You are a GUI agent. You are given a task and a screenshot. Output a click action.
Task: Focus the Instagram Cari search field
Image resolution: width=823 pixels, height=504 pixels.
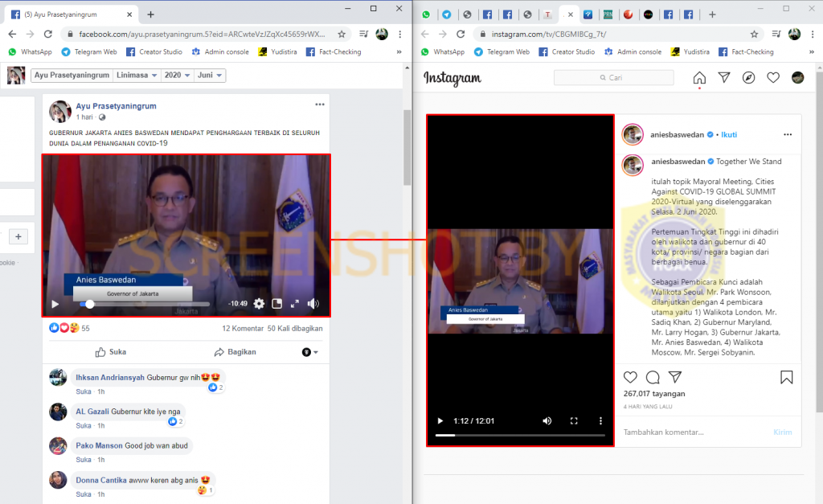[614, 78]
